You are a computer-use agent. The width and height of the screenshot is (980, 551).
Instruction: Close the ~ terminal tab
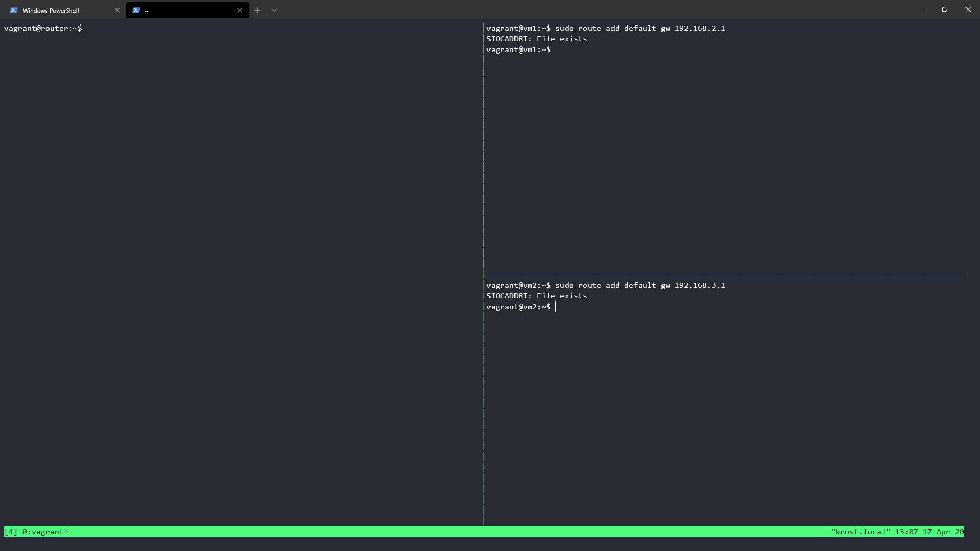tap(240, 10)
